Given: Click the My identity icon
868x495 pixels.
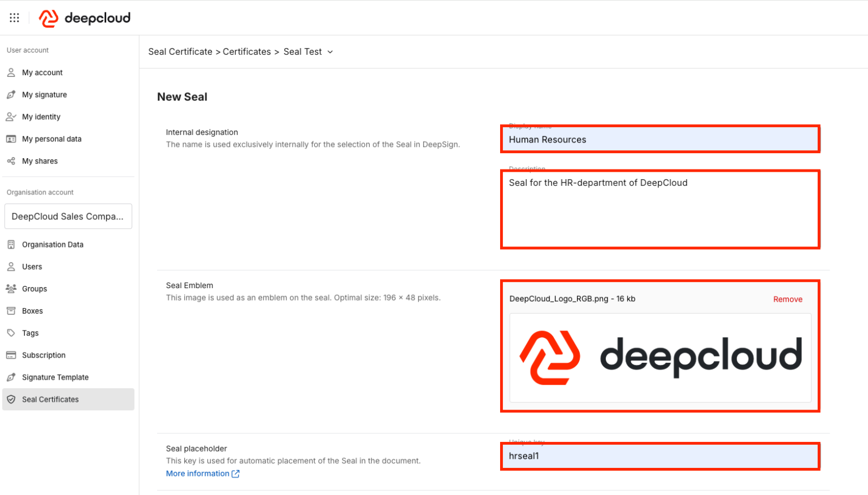Looking at the screenshot, I should coord(11,116).
